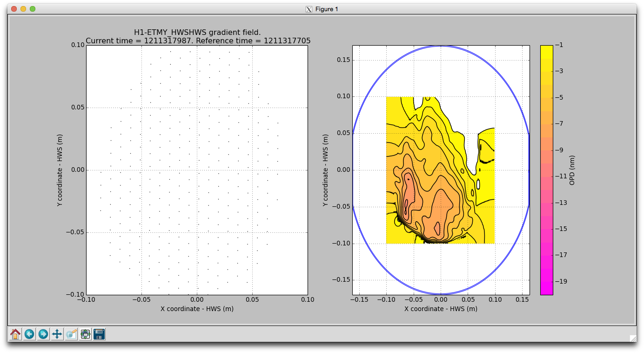Viewport: 644px width, 353px height.
Task: Open Configure subplots tool
Action: point(85,334)
